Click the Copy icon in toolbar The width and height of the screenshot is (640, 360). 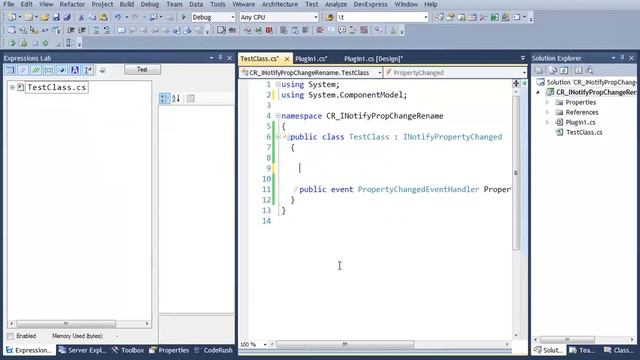click(92, 17)
